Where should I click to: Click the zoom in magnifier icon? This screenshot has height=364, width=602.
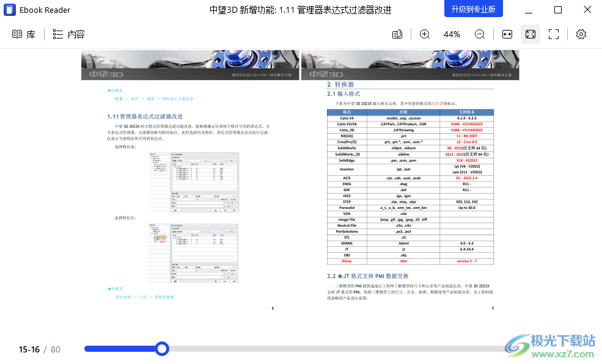(425, 34)
